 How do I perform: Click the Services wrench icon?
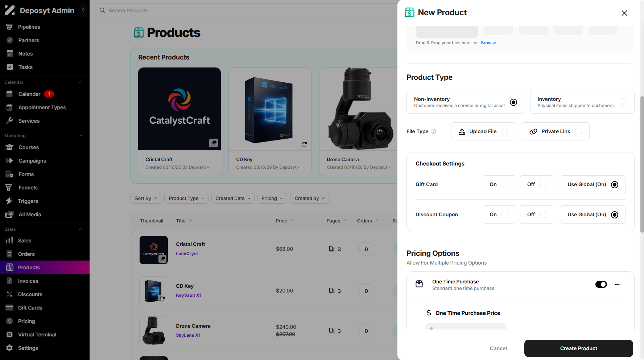point(10,121)
